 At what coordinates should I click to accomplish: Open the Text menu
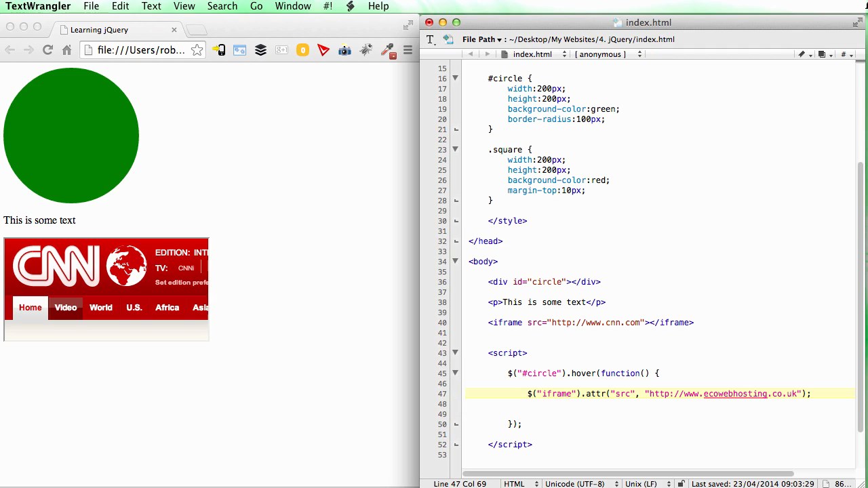tap(151, 6)
